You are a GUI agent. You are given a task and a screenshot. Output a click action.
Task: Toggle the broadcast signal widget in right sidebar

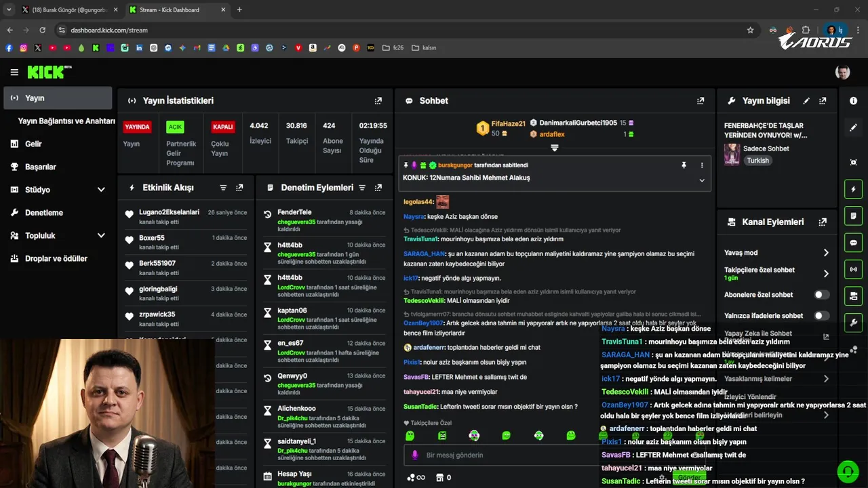click(x=853, y=269)
